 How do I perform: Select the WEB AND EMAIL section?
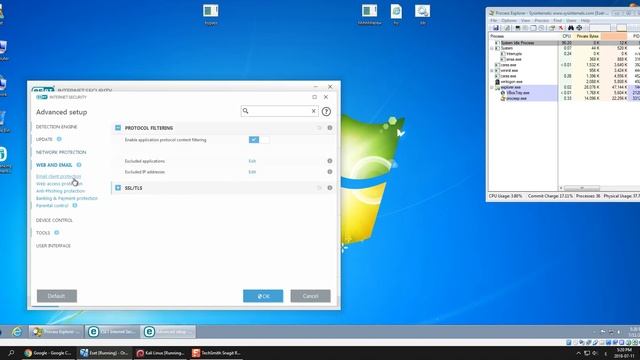[x=54, y=165]
